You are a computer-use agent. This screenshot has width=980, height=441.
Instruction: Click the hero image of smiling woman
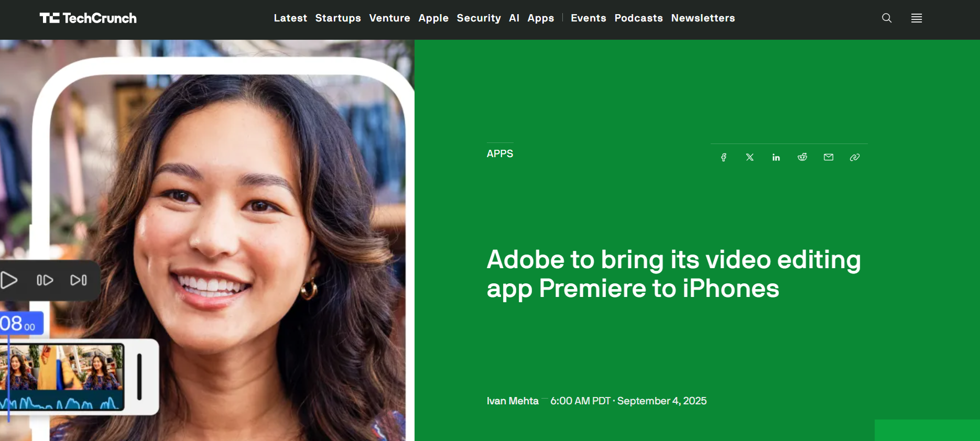point(207,240)
